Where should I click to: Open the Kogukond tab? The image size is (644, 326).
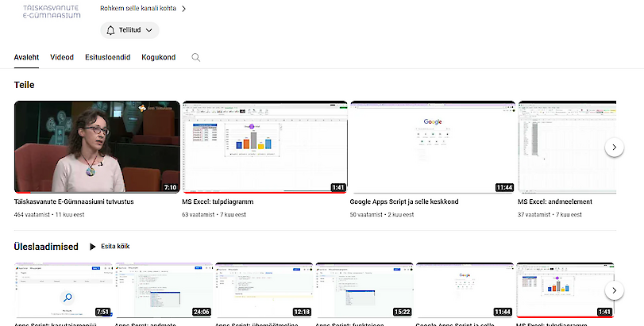click(158, 58)
